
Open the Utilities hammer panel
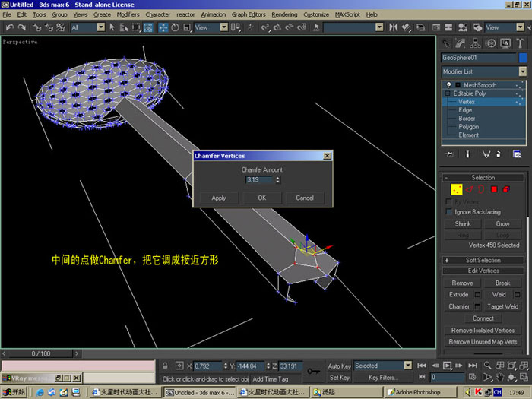pyautogui.click(x=520, y=43)
